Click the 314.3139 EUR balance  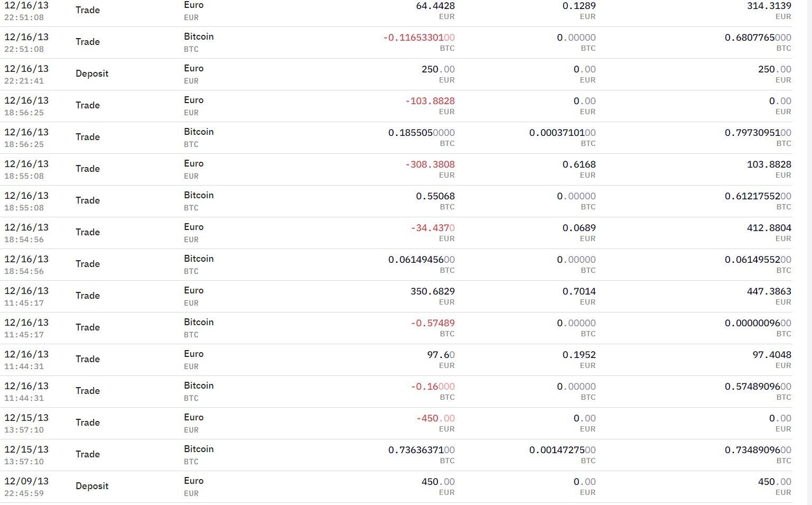click(x=769, y=6)
